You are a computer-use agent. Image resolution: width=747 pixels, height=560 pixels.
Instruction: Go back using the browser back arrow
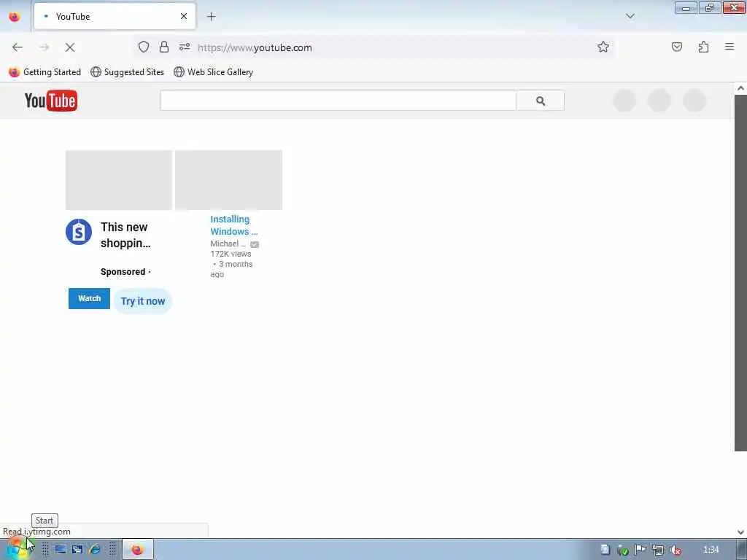[18, 47]
